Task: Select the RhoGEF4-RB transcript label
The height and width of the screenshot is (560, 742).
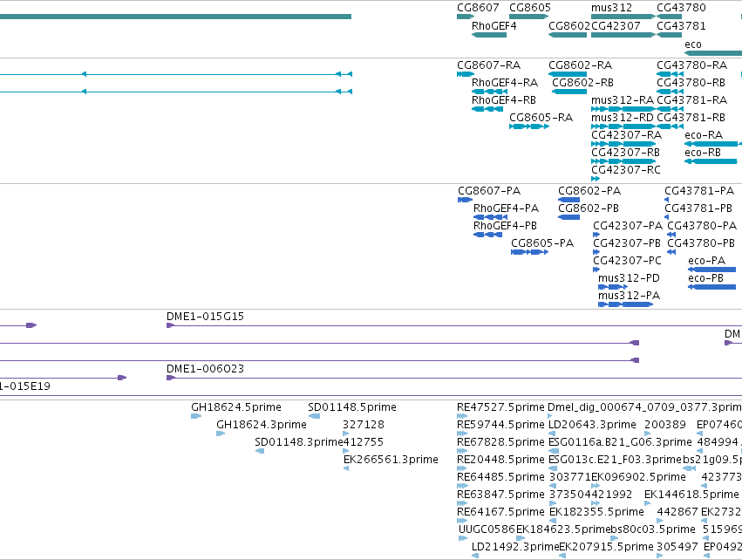Action: pos(504,100)
